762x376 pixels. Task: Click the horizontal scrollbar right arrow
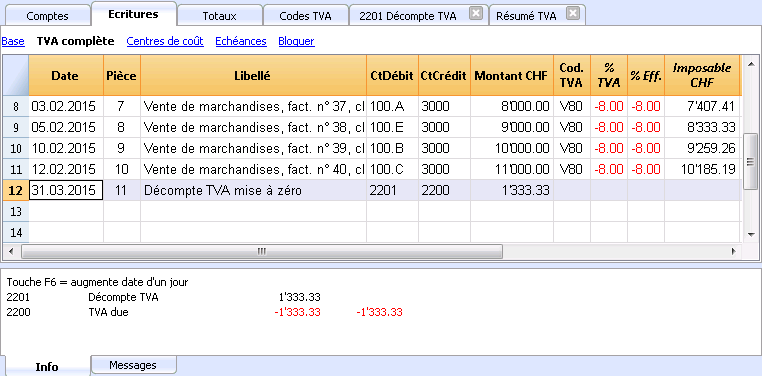734,251
